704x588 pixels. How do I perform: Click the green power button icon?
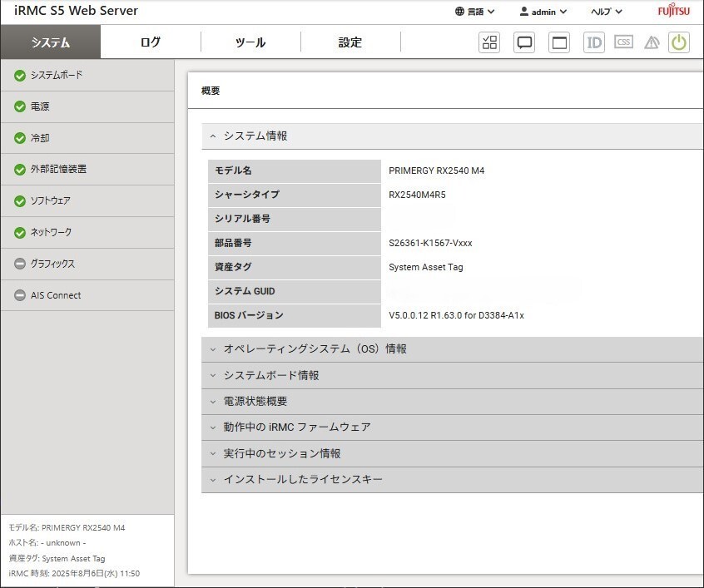679,42
